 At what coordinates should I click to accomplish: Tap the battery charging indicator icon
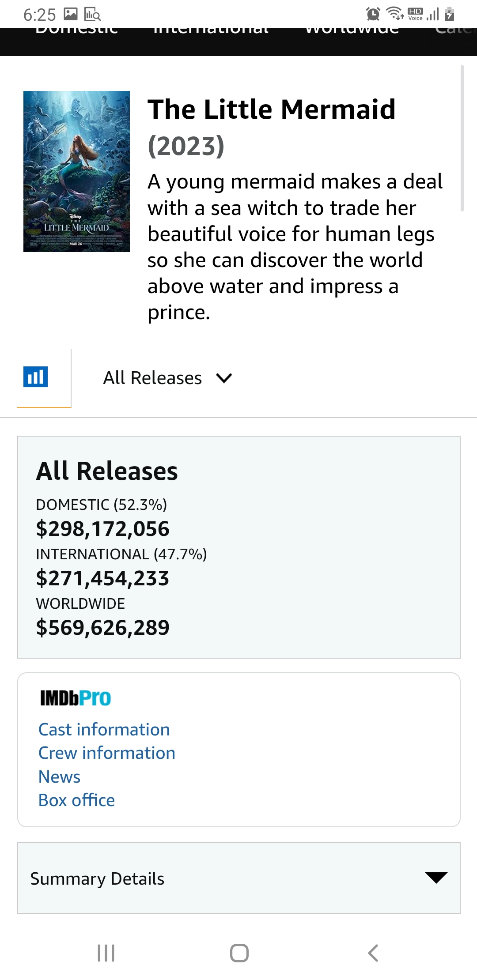click(450, 14)
